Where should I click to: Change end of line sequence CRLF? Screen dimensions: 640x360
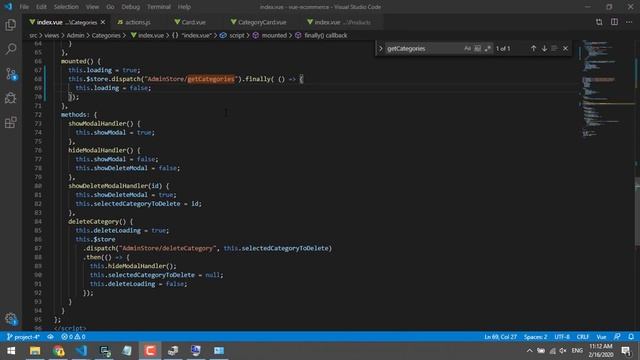[x=582, y=337]
